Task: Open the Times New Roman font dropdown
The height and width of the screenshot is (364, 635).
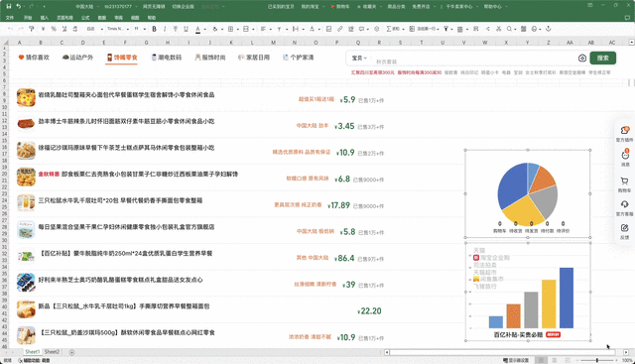Action: tap(118, 29)
